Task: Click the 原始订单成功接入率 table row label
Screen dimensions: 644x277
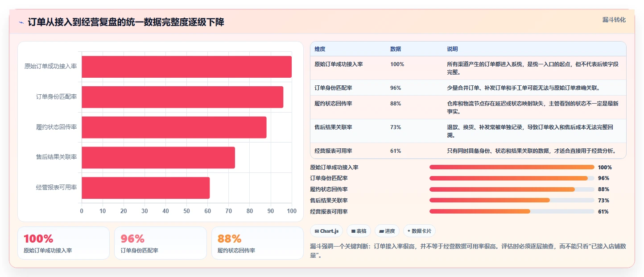Action: pyautogui.click(x=339, y=64)
